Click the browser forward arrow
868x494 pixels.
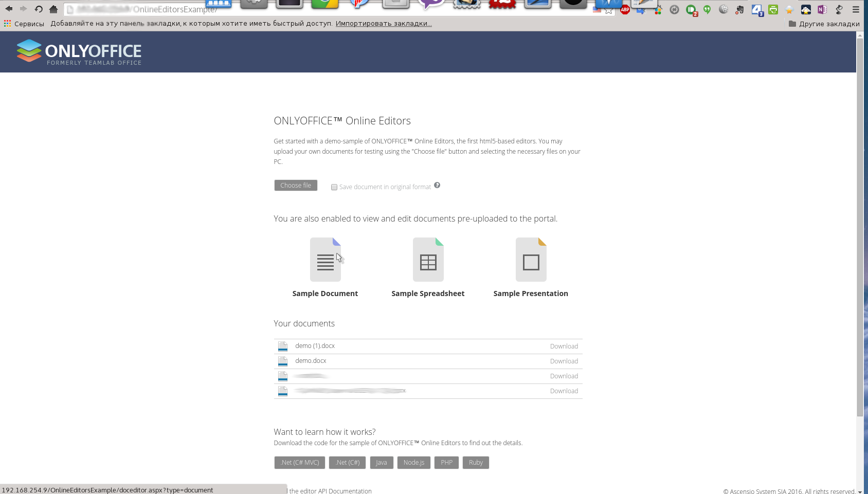coord(23,9)
